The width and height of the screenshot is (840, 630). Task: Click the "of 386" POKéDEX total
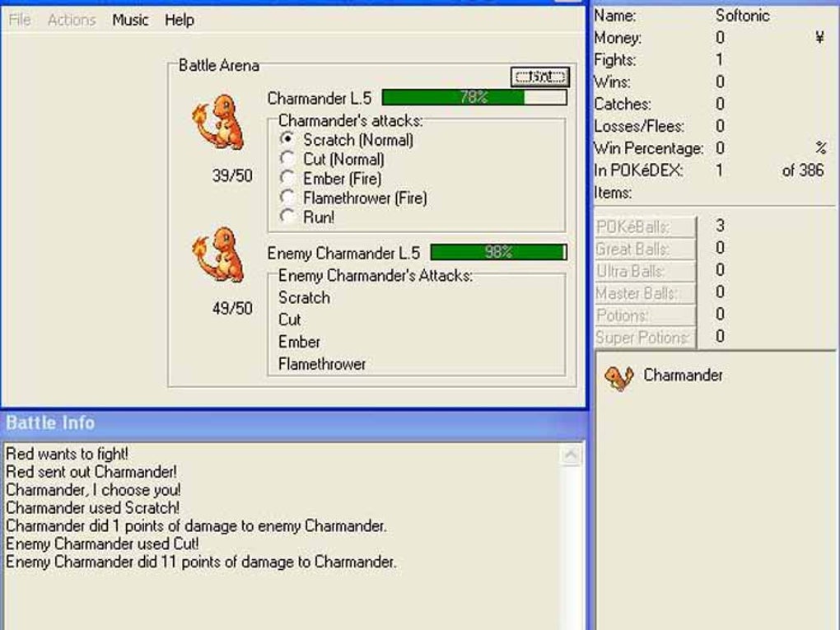(x=802, y=170)
